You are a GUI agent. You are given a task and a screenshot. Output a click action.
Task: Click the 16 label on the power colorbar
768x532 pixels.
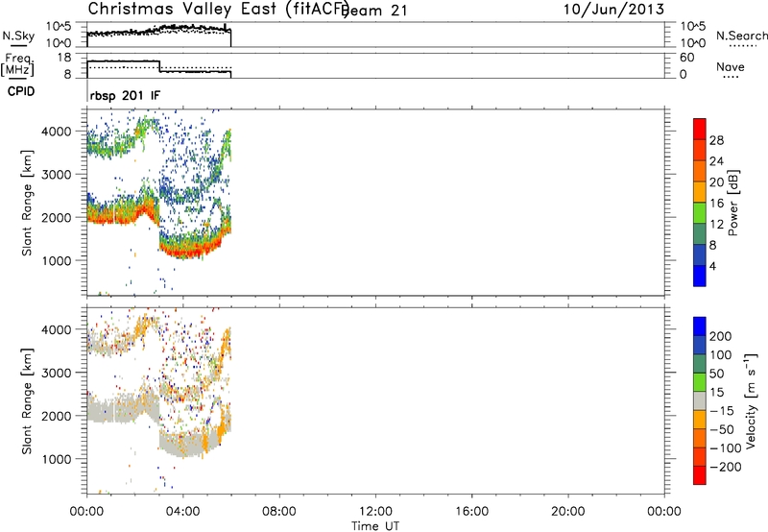coord(716,204)
